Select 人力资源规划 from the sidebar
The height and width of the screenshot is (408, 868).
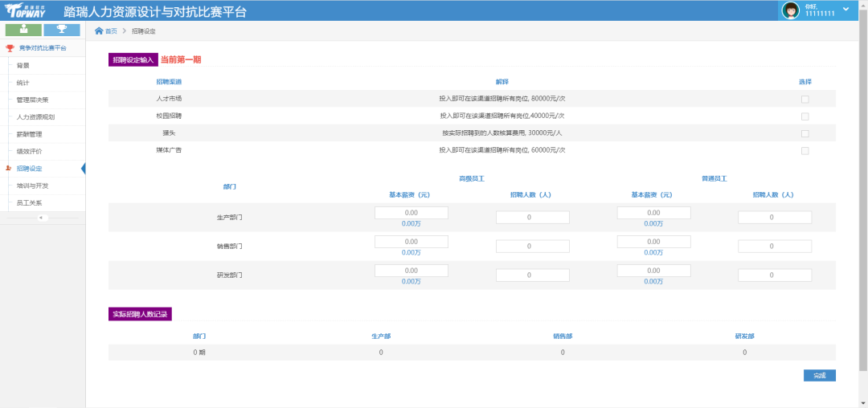pyautogui.click(x=35, y=117)
